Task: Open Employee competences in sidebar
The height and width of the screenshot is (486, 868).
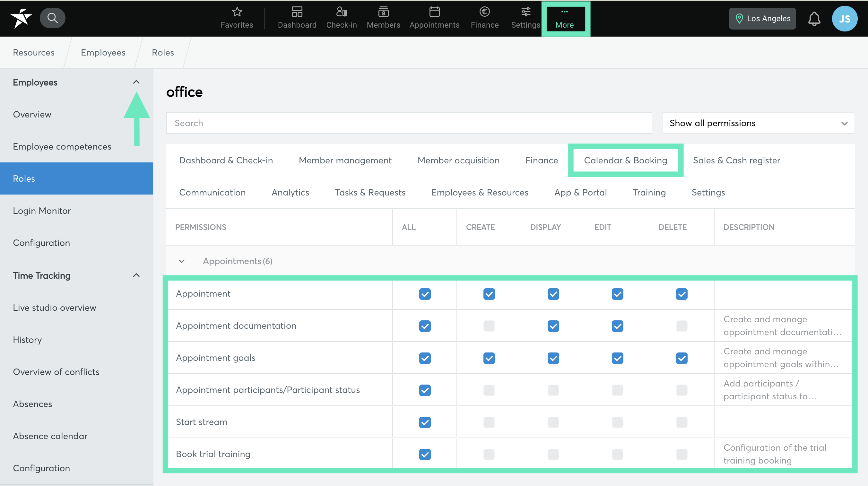Action: point(76,147)
